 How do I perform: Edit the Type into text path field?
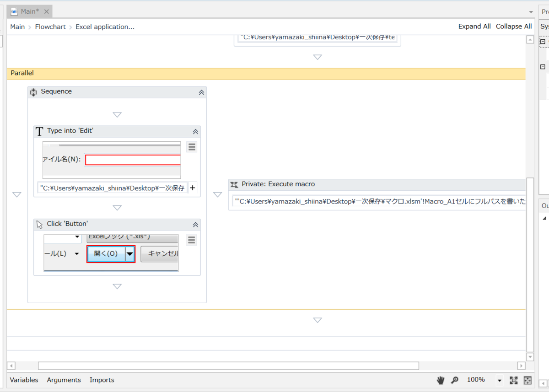[x=113, y=188]
